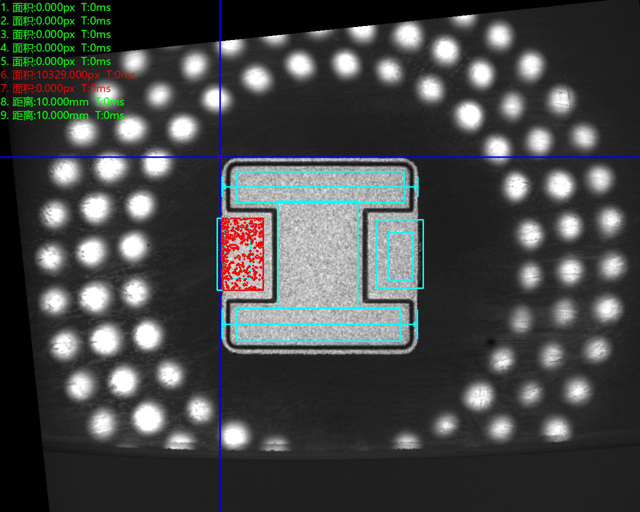Click left end of bottom measurement line
This screenshot has height=512, width=640.
223,324
